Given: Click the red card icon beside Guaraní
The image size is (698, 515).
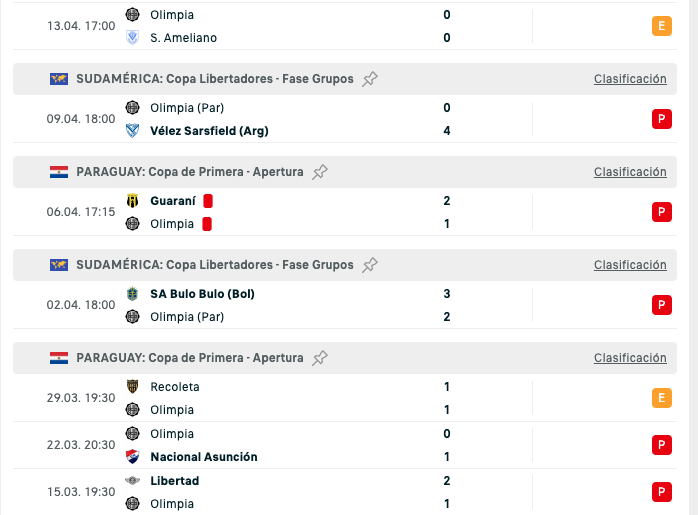Looking at the screenshot, I should pyautogui.click(x=208, y=201).
